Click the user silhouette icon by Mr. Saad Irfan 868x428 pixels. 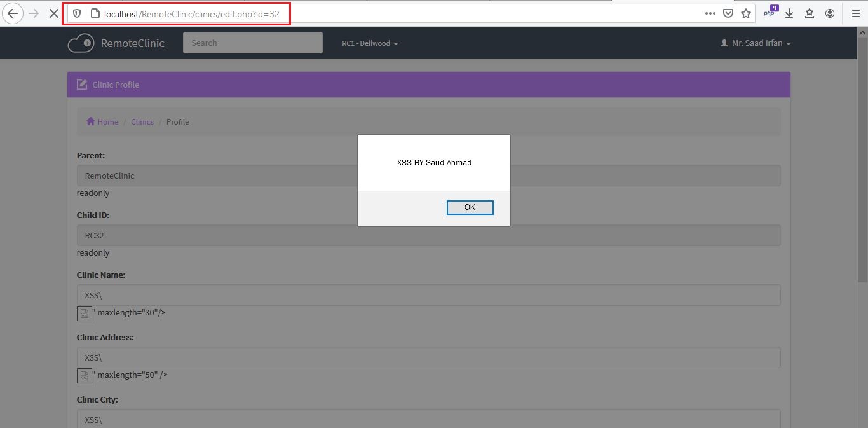[724, 43]
